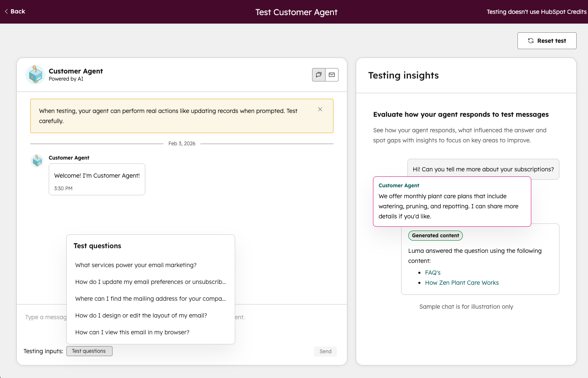Open the How Zen Plant Care Works link
This screenshot has width=588, height=378.
point(462,283)
